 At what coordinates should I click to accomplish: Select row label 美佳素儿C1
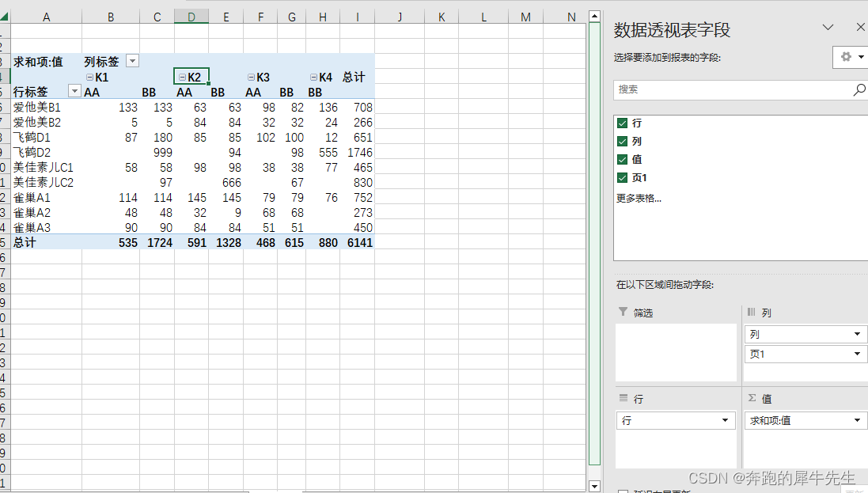[47, 167]
